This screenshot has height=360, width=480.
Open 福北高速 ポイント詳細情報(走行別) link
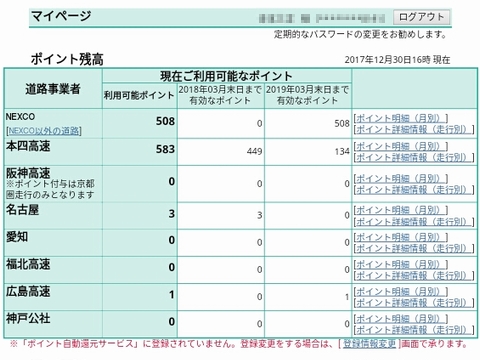(x=414, y=276)
